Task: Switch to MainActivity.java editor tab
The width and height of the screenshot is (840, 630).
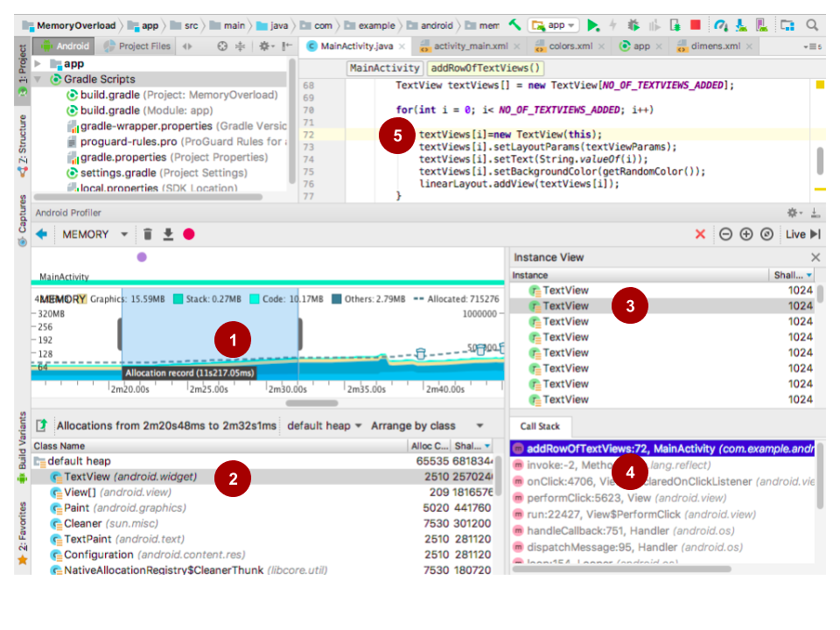Action: [x=356, y=46]
